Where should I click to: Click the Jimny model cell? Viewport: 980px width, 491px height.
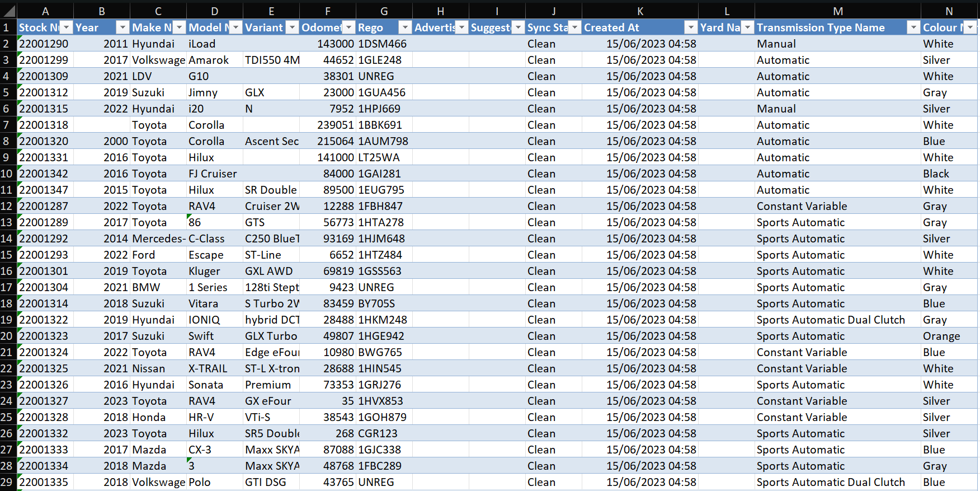(x=215, y=92)
